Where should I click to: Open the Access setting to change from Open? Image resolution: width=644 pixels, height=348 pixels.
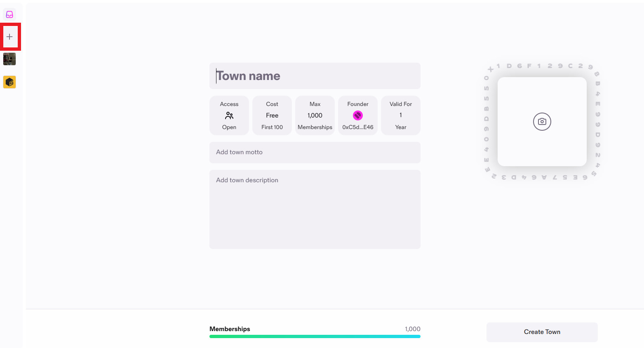pyautogui.click(x=229, y=115)
